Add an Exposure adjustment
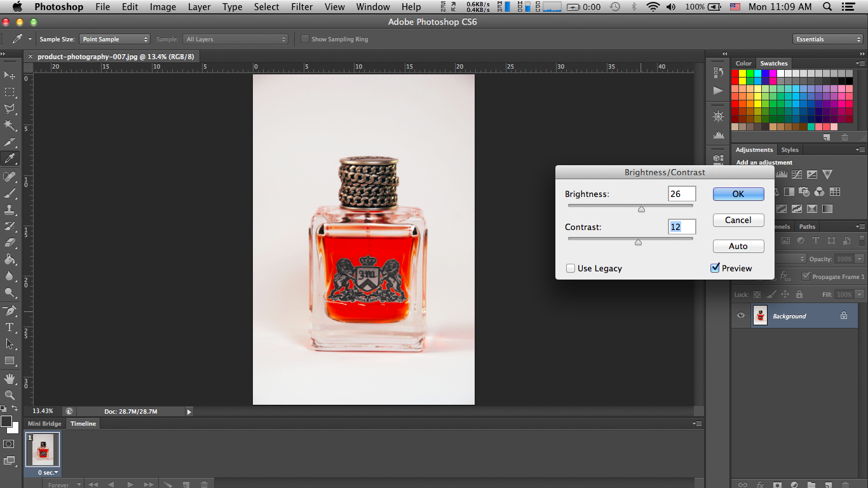 click(812, 174)
